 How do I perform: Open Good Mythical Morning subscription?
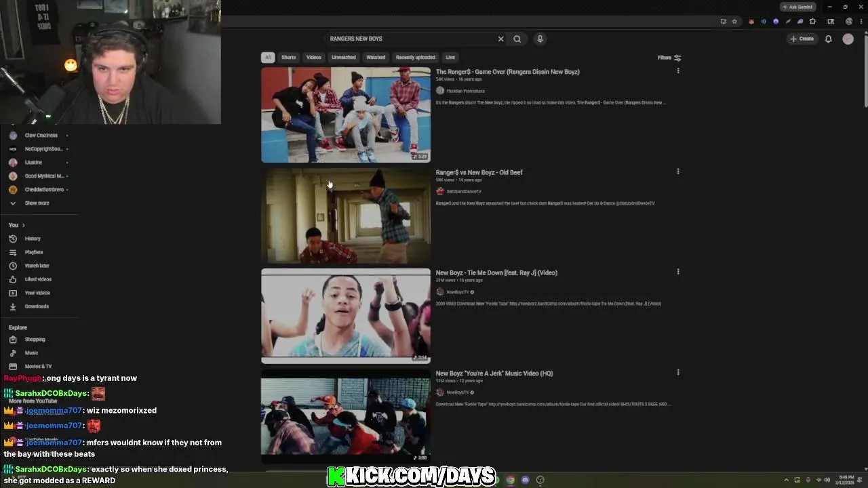tap(39, 176)
